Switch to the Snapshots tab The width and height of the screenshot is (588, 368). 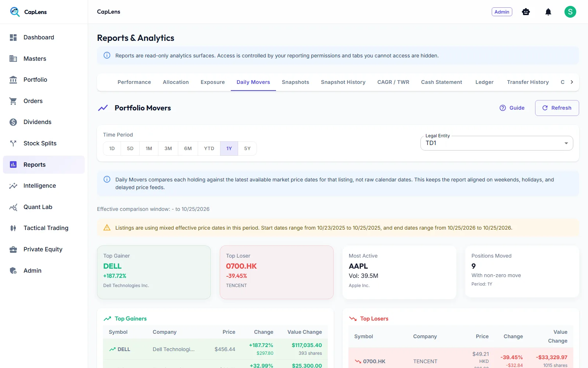click(295, 82)
